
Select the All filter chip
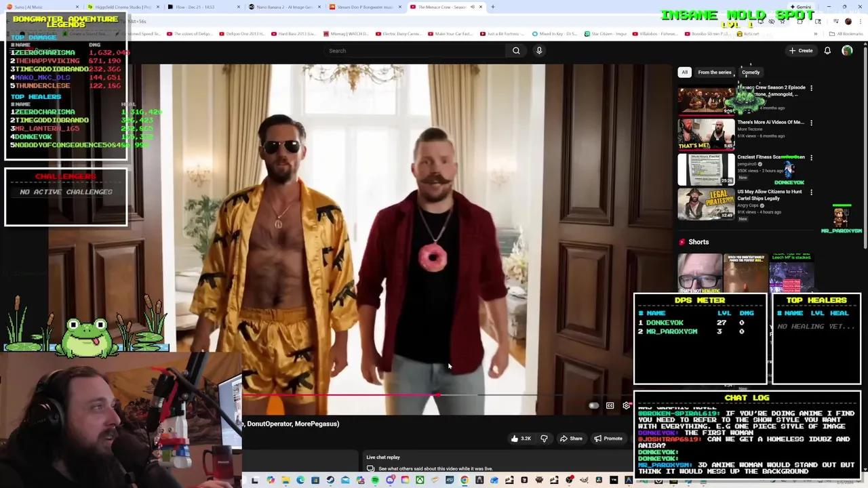684,73
